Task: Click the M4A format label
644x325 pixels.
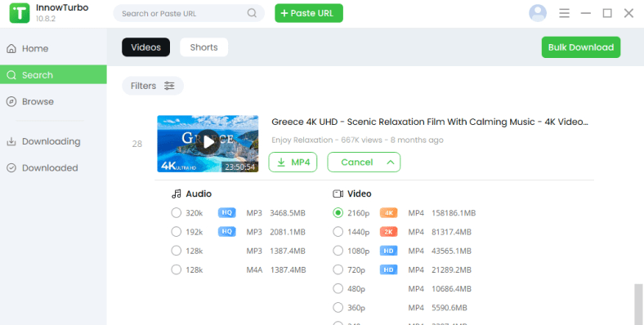Action: pos(254,269)
